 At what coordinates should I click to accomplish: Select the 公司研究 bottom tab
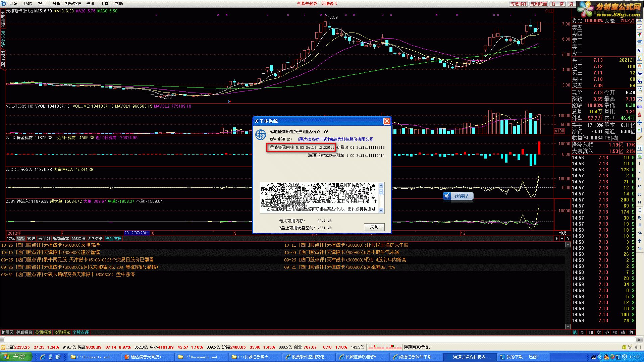(62, 333)
